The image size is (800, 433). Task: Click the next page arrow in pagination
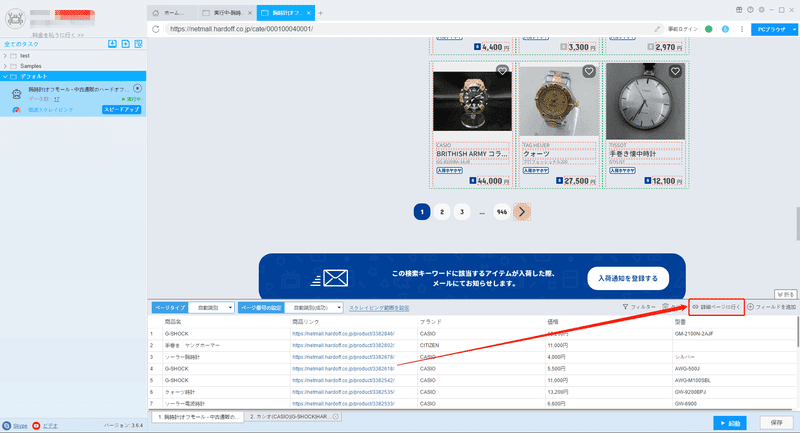tap(521, 212)
